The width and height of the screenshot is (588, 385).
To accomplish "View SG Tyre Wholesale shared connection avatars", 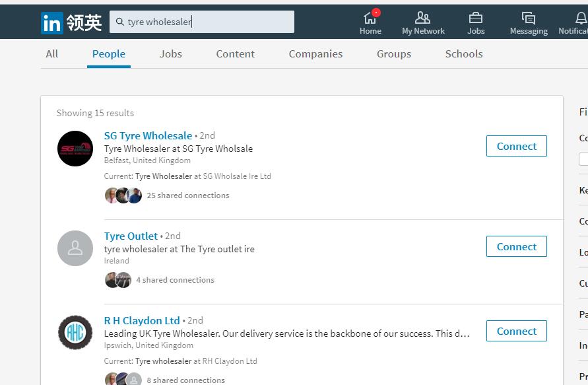I will pos(123,195).
